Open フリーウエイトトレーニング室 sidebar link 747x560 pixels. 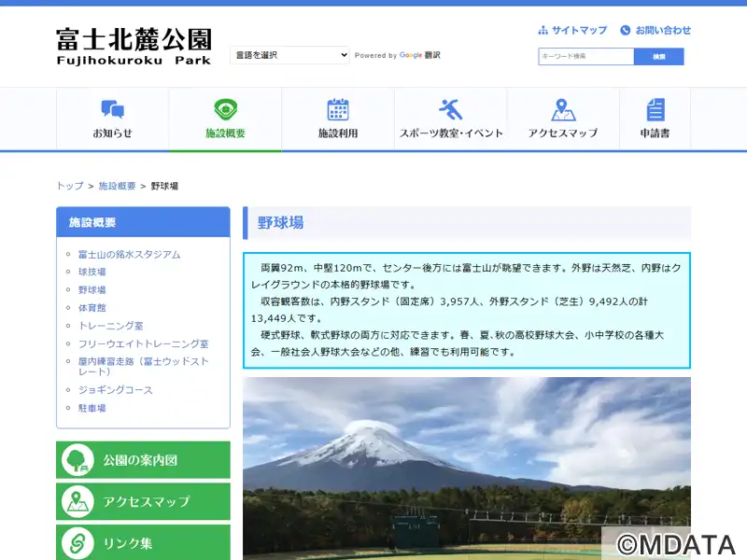[x=144, y=343]
